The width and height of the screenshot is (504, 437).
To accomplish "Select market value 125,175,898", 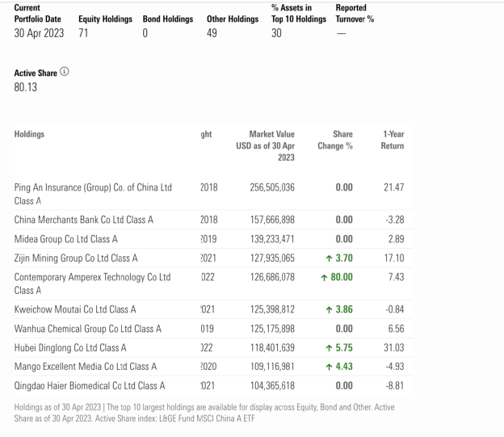I will (x=272, y=329).
